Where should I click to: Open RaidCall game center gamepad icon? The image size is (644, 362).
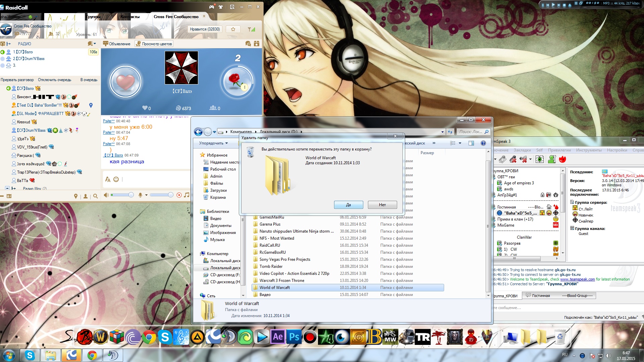[212, 7]
